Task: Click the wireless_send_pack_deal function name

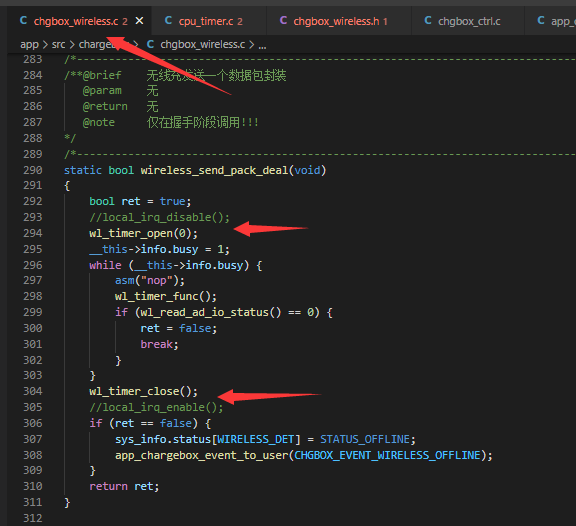Action: click(214, 170)
